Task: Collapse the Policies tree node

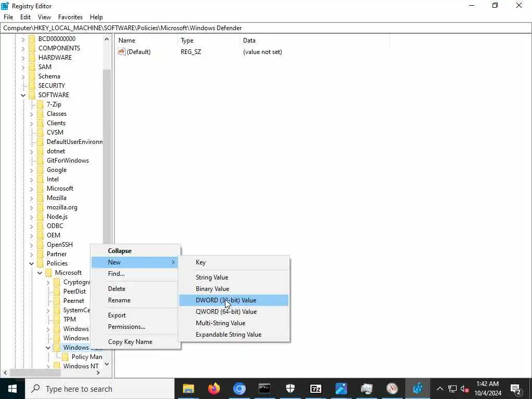Action: 32,263
